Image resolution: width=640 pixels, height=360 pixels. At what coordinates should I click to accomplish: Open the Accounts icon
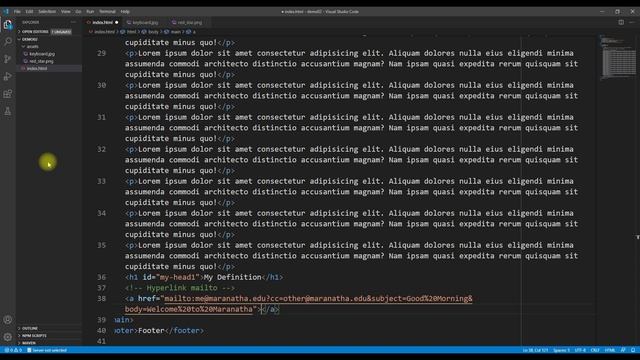tap(8, 320)
